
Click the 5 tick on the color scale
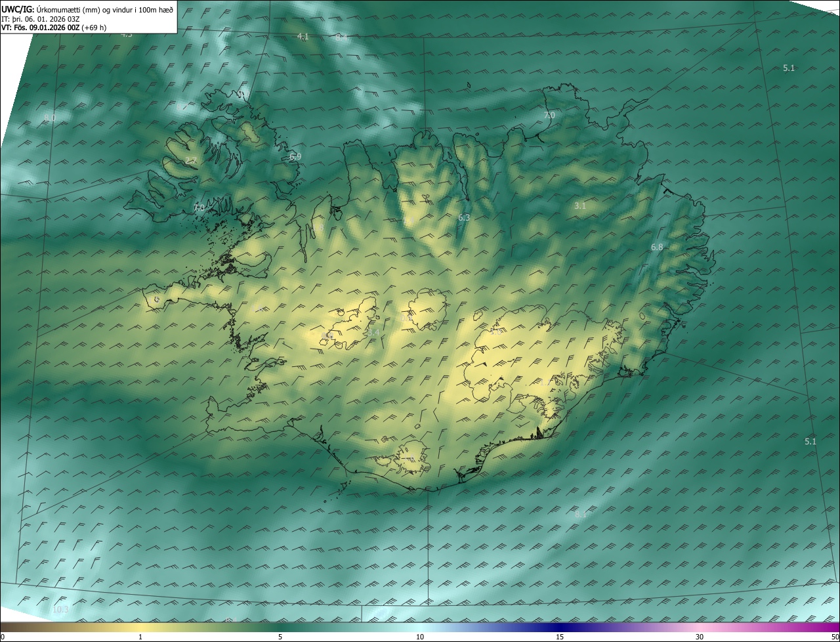point(280,637)
